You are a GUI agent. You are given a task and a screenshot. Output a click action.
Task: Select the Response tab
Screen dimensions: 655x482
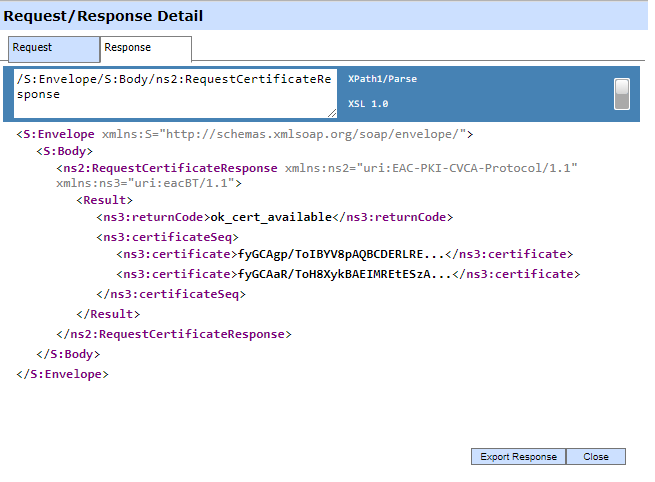145,48
